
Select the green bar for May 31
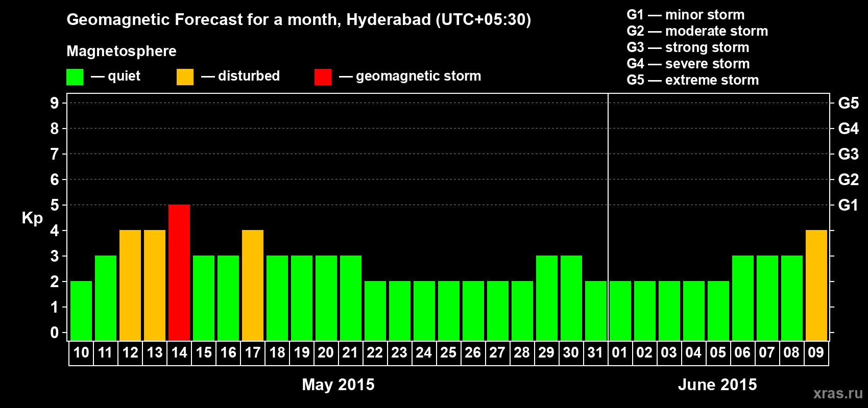(596, 311)
